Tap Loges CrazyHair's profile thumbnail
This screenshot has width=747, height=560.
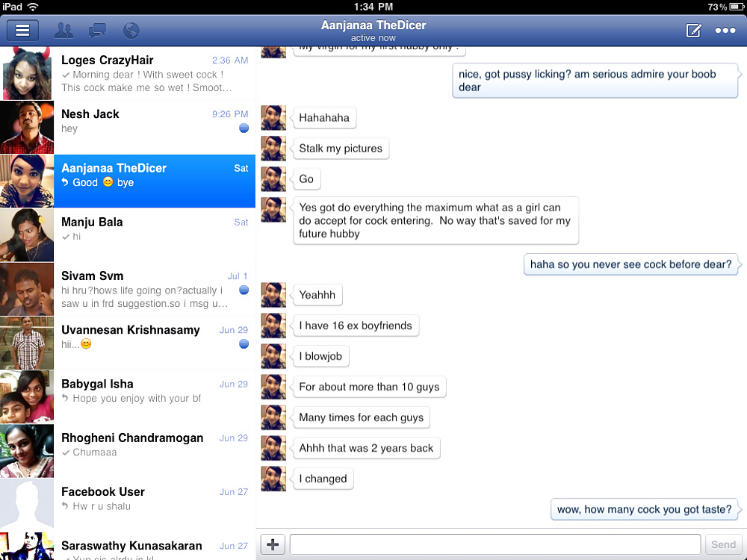click(x=27, y=73)
